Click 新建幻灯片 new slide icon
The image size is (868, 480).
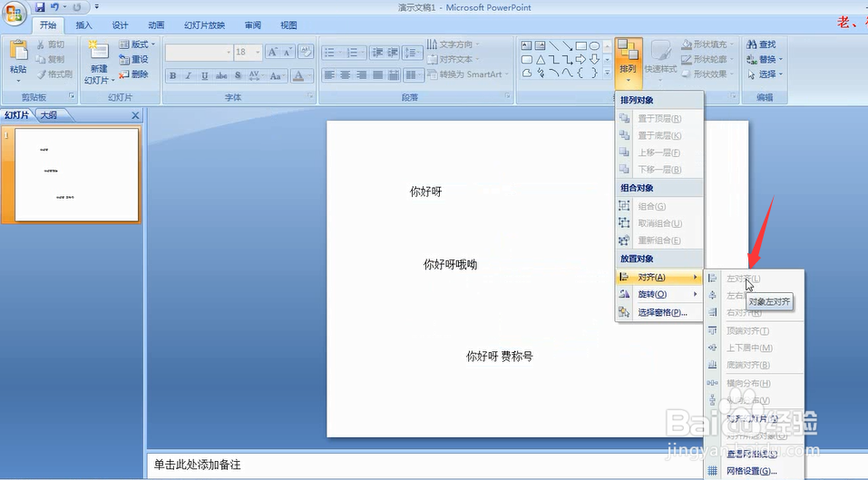pos(98,50)
